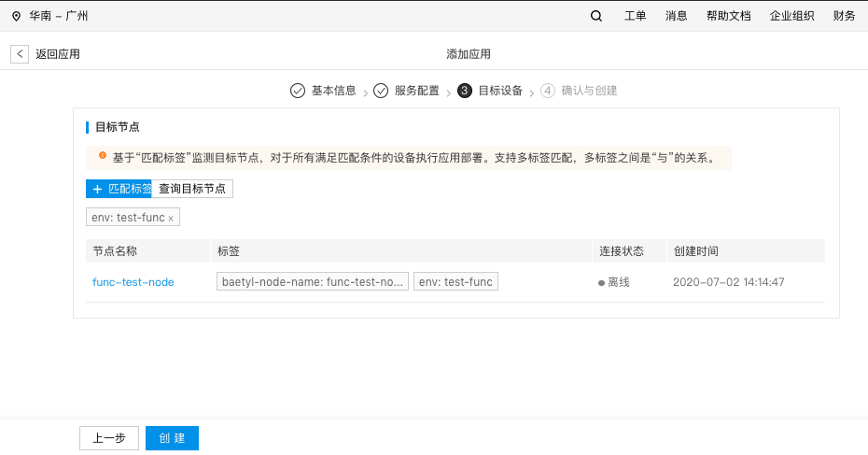This screenshot has width=868, height=455.
Task: Select step 3 目标设备
Action: (x=500, y=91)
